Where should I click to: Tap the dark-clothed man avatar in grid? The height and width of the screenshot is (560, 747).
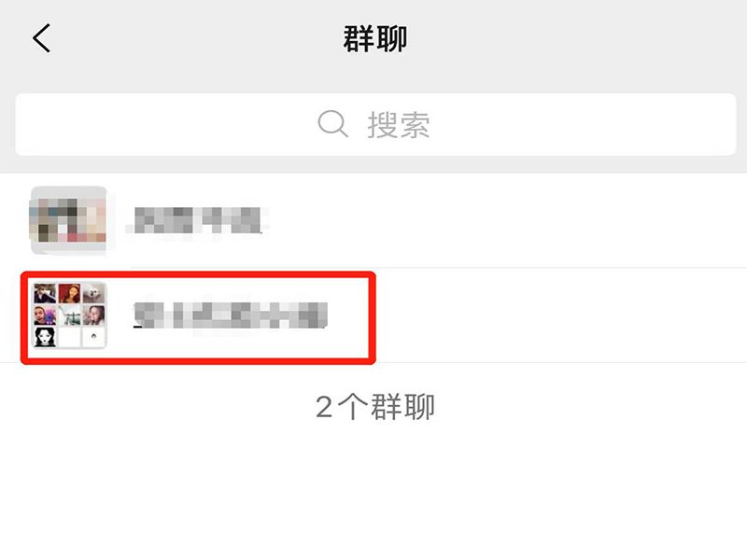tap(45, 293)
